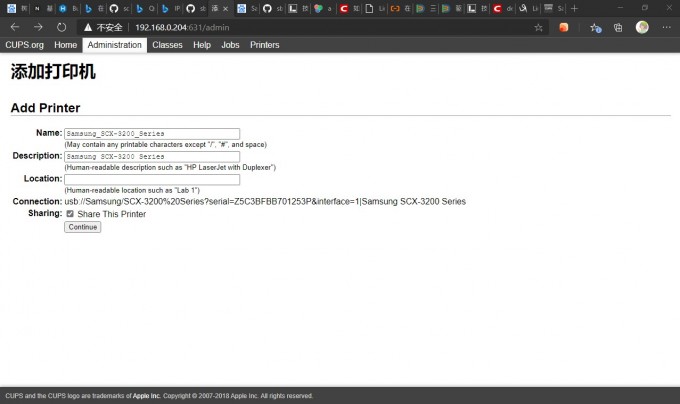Screen dimensions: 680x404
Task: Click the not-secure warning triangle icon
Action: click(x=88, y=27)
